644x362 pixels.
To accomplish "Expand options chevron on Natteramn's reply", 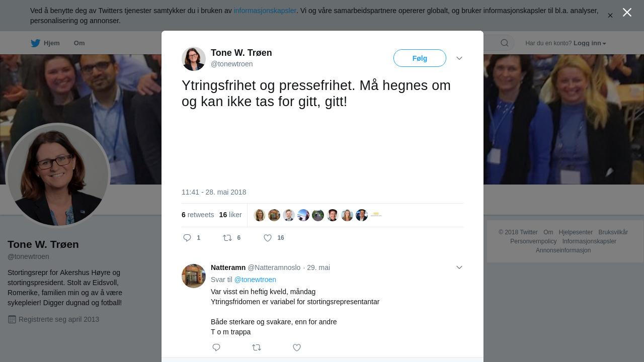I will [x=459, y=267].
